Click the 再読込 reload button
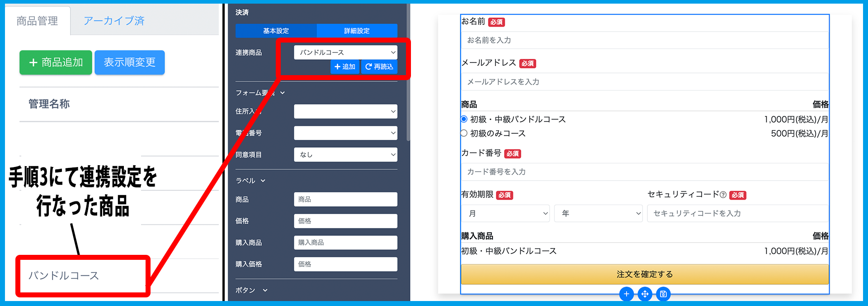Screen dimensions: 868x306 (x=379, y=67)
